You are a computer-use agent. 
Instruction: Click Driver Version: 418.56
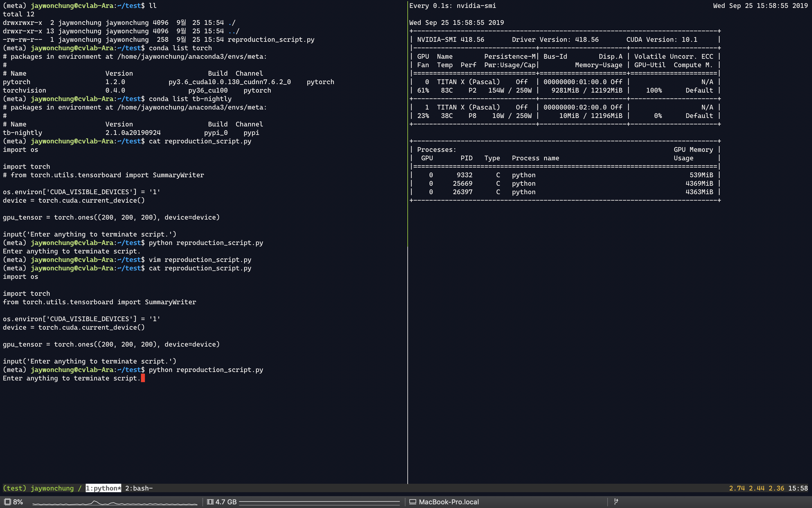coord(555,40)
